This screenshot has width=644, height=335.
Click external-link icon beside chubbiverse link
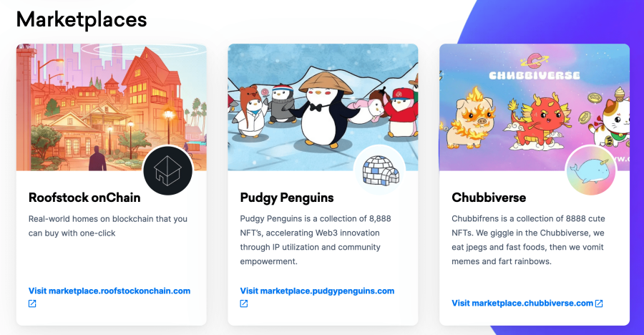[599, 304]
